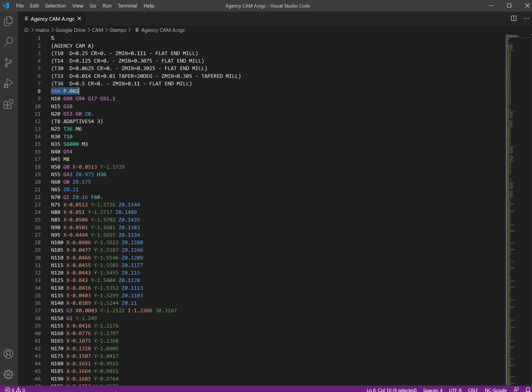The height and width of the screenshot is (392, 532).
Task: Open the Manage gear icon
Action: 9,374
